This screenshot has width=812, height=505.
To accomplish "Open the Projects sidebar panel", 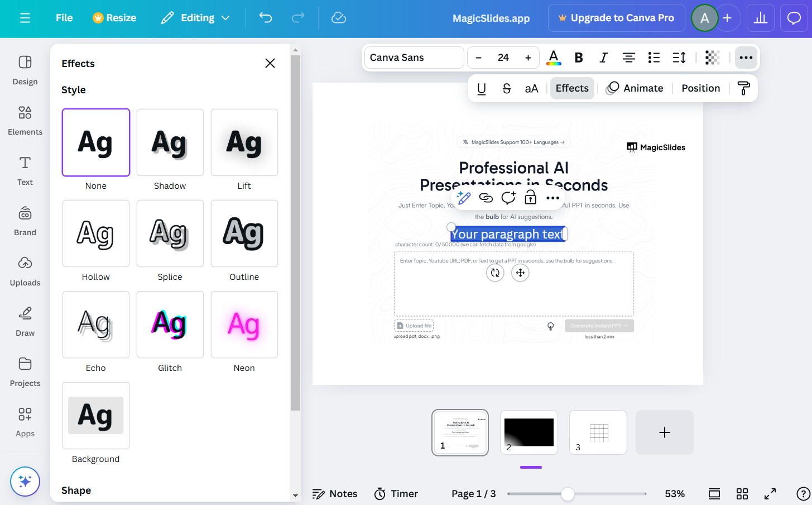I will pyautogui.click(x=25, y=371).
